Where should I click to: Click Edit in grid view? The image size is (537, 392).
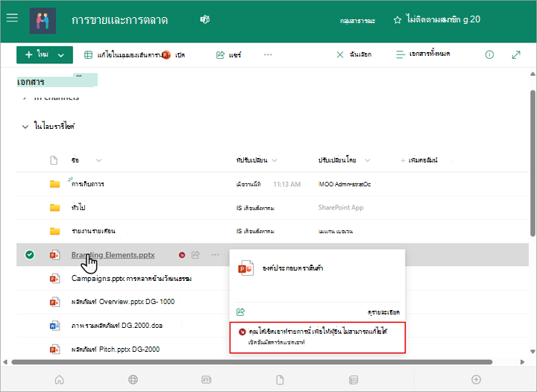click(122, 54)
